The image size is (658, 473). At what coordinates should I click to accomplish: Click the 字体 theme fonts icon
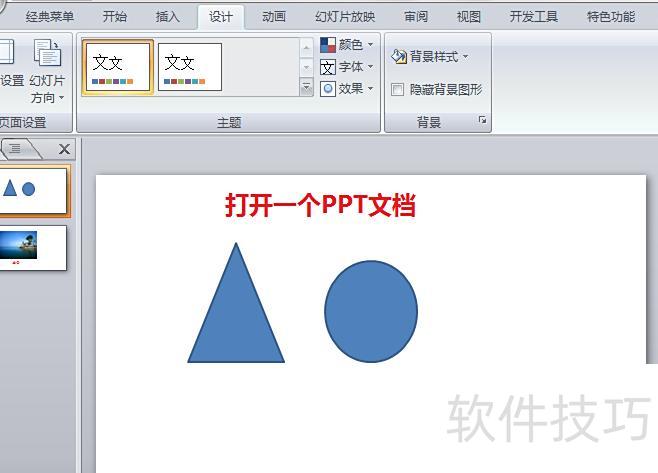(x=328, y=67)
